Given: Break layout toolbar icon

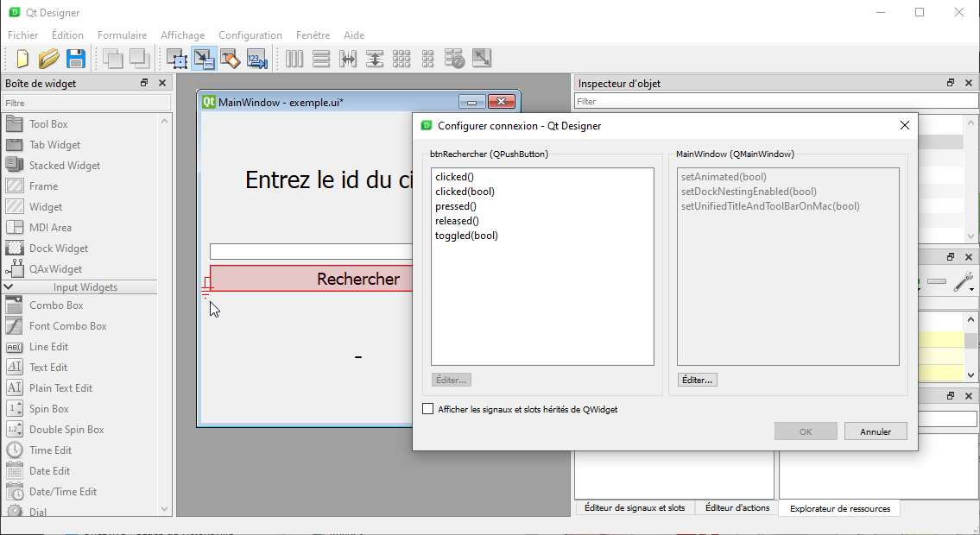Looking at the screenshot, I should point(454,59).
